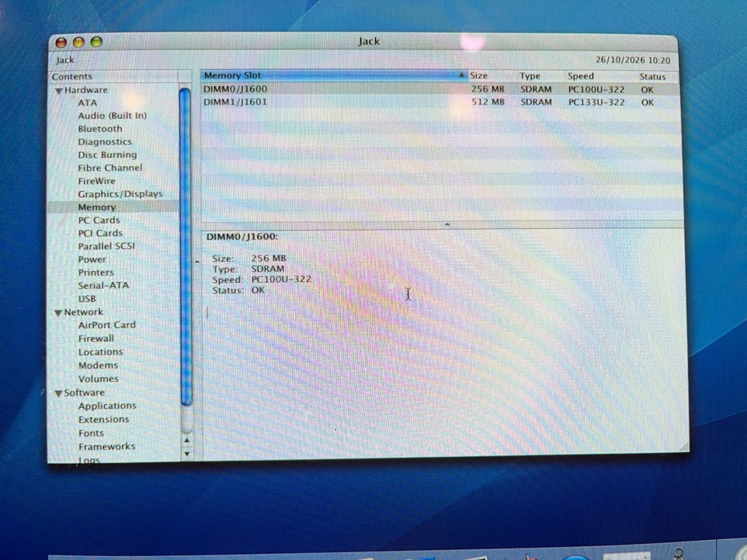The width and height of the screenshot is (747, 560).
Task: Sort the table by Size column
Action: pyautogui.click(x=492, y=76)
